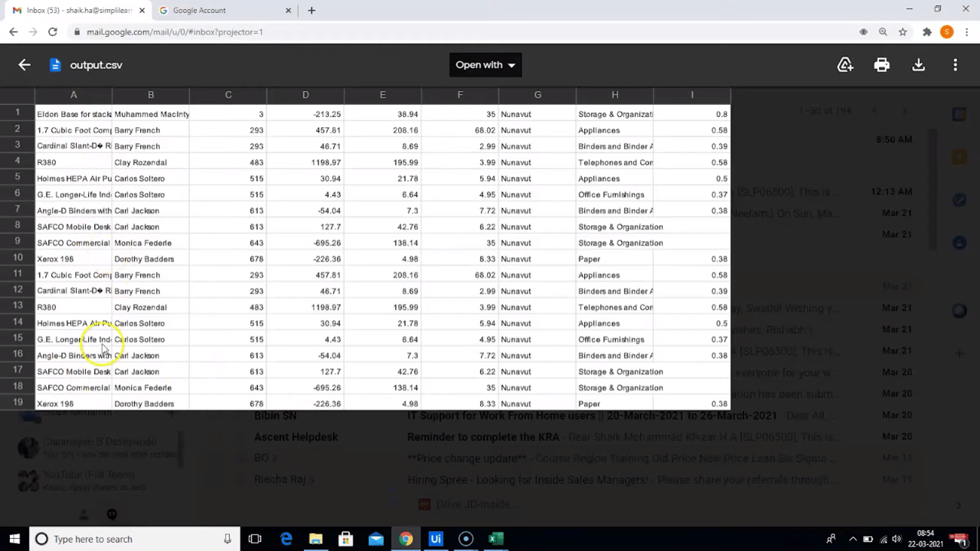The image size is (980, 551).
Task: Expand the Open with dropdown
Action: click(485, 65)
